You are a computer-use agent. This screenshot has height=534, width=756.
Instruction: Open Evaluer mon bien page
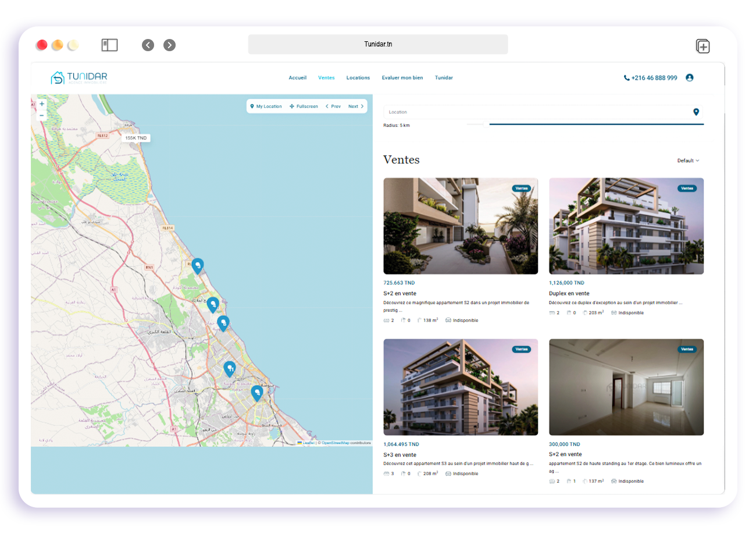(x=402, y=78)
